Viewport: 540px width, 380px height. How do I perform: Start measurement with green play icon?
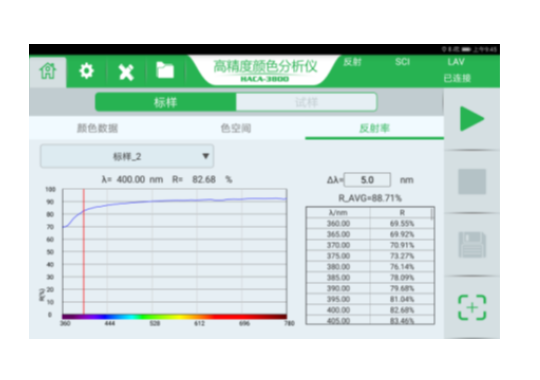pos(472,119)
